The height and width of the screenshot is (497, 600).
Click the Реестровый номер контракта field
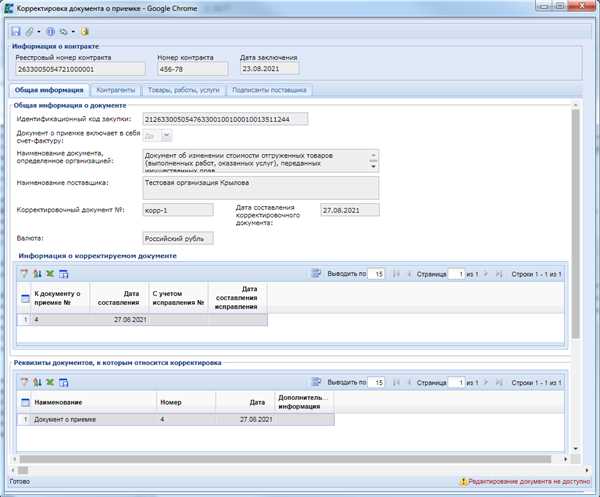80,69
